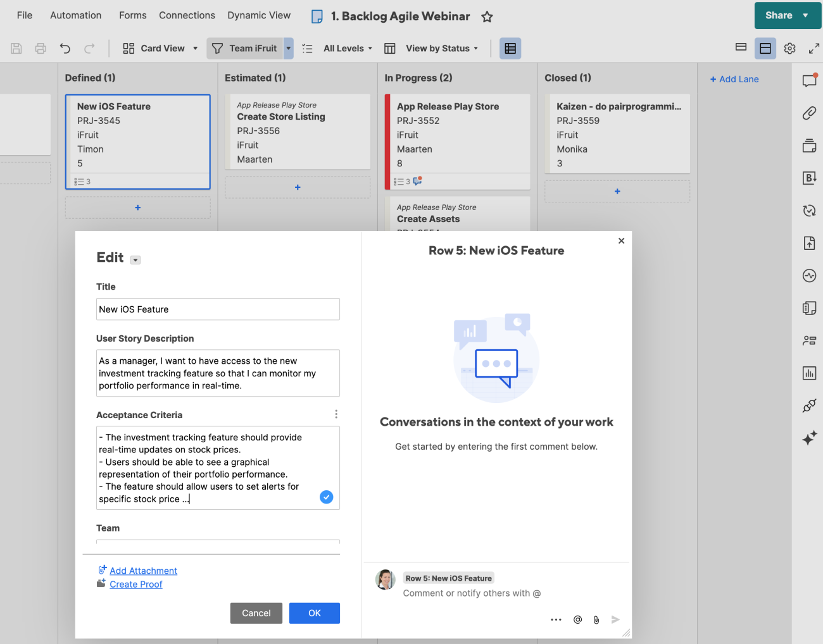This screenshot has width=823, height=644.
Task: Open the Publish panel icon
Action: (809, 243)
